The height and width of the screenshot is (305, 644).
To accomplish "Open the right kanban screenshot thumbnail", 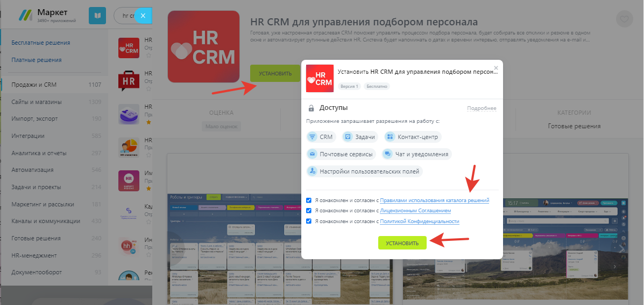I will [515, 248].
